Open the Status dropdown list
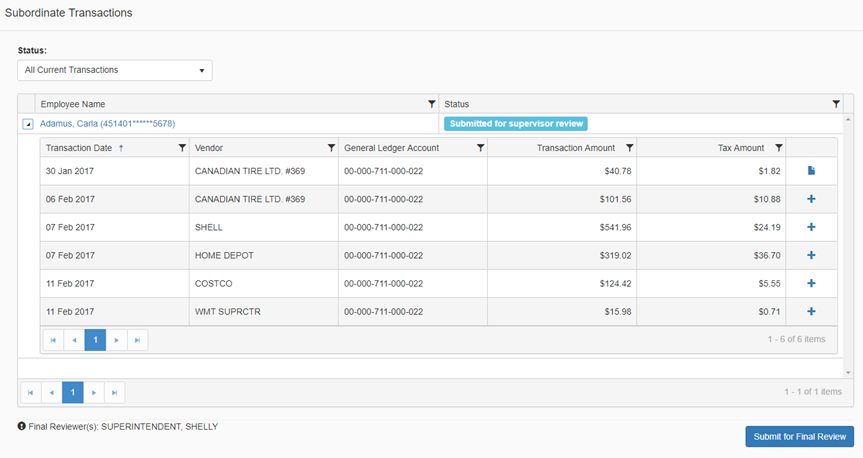This screenshot has height=458, width=863. (114, 70)
